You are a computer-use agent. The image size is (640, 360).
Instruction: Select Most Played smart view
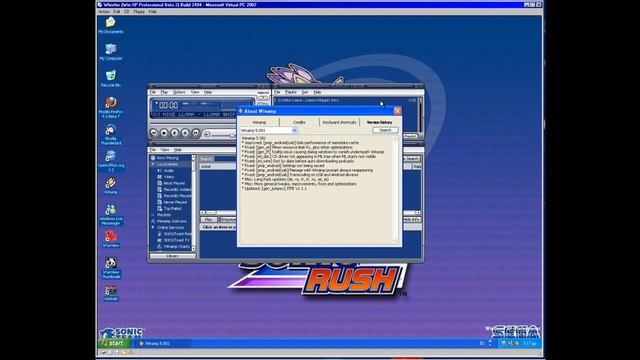(x=174, y=183)
